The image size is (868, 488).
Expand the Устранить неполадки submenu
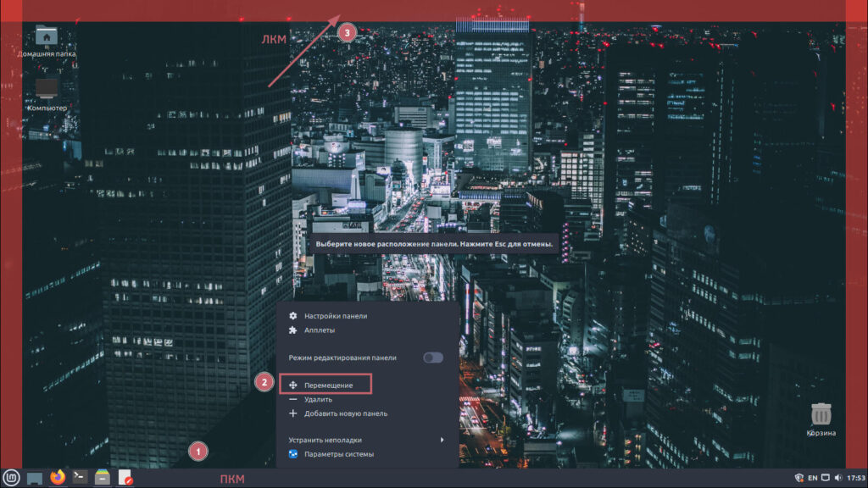pyautogui.click(x=365, y=440)
